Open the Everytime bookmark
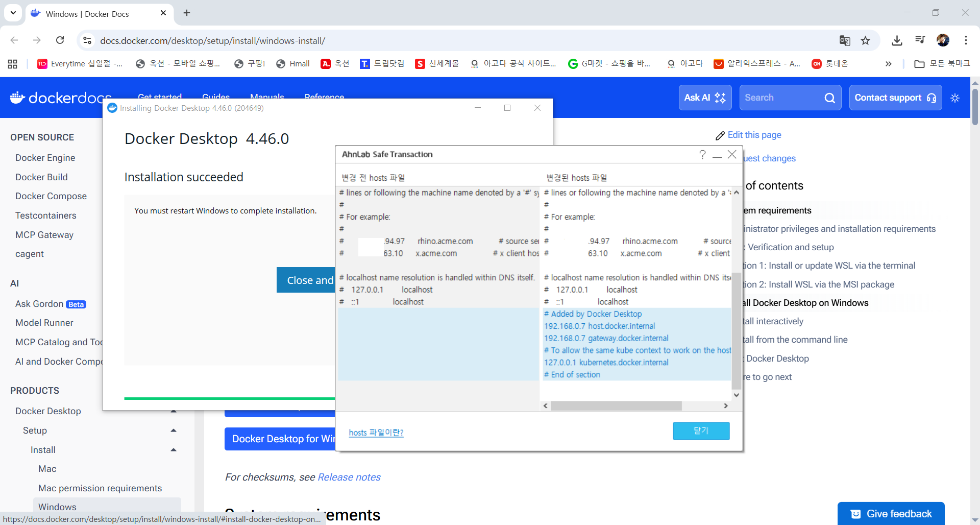 point(80,64)
